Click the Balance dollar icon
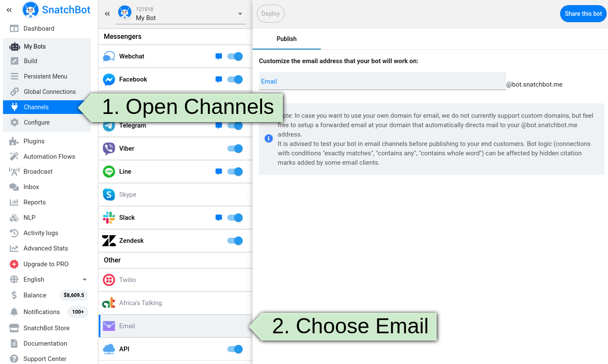The width and height of the screenshot is (608, 364). pos(14,295)
